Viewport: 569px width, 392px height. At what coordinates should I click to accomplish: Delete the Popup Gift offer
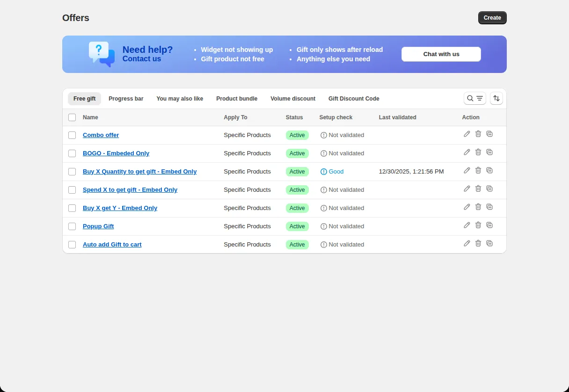[x=478, y=225]
